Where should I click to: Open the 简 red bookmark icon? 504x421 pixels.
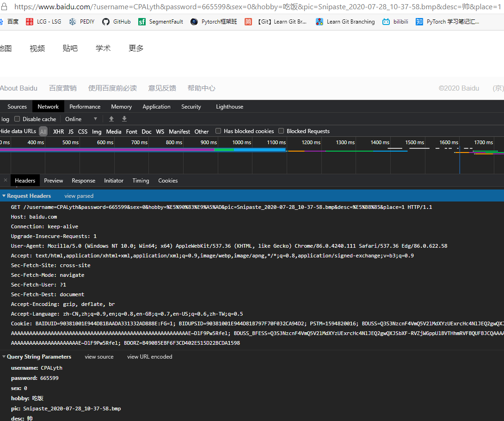click(x=248, y=22)
